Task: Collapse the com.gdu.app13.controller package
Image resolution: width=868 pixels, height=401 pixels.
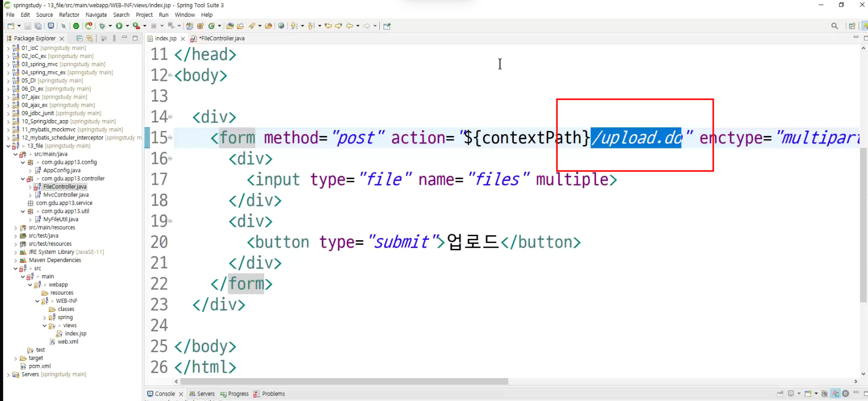Action: (23, 179)
